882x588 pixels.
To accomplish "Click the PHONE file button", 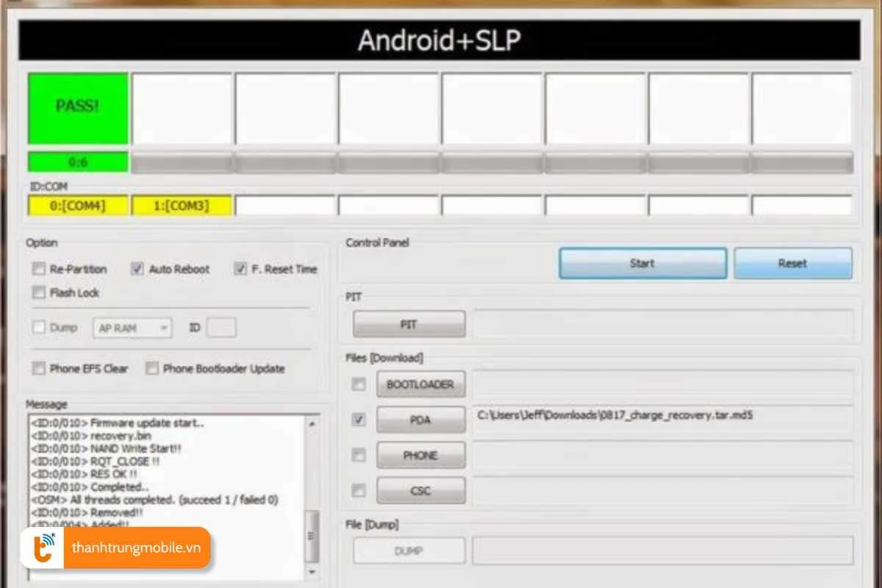I will [x=420, y=455].
